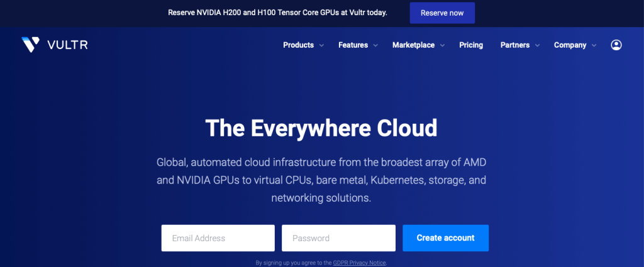Click the NVIDIA H200 reservation banner text
The width and height of the screenshot is (644, 267).
tap(277, 13)
